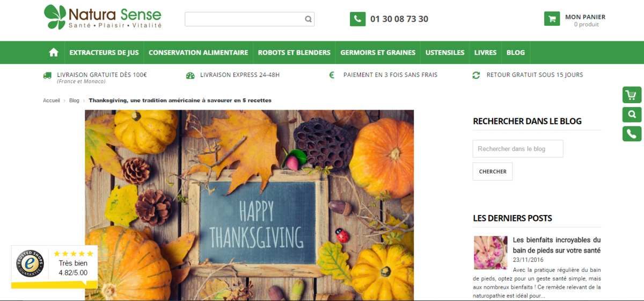Open the bain de pieds post title

click(x=557, y=245)
